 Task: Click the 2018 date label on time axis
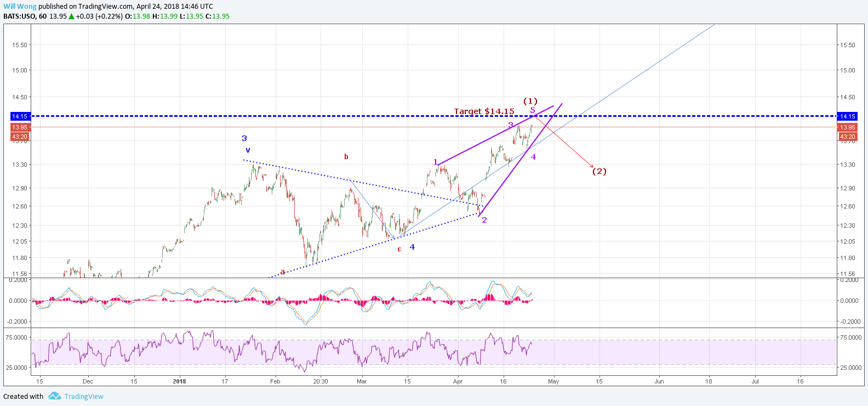(x=179, y=381)
